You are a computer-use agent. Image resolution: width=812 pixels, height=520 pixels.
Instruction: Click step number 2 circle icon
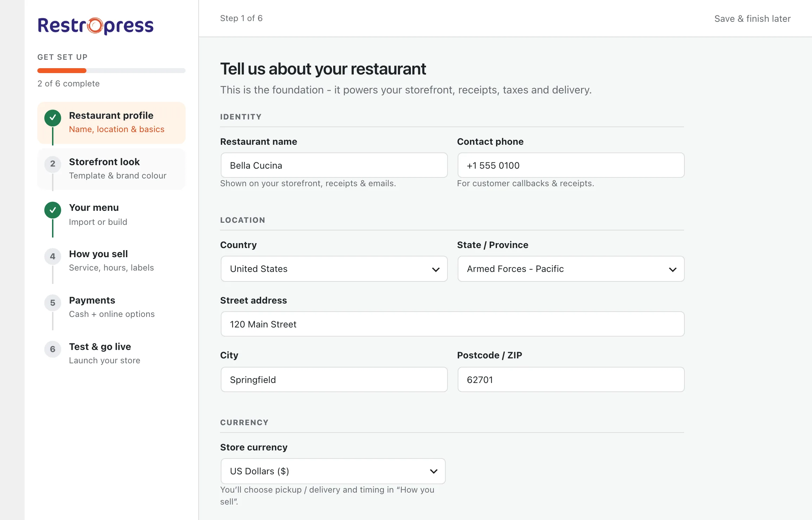click(53, 164)
